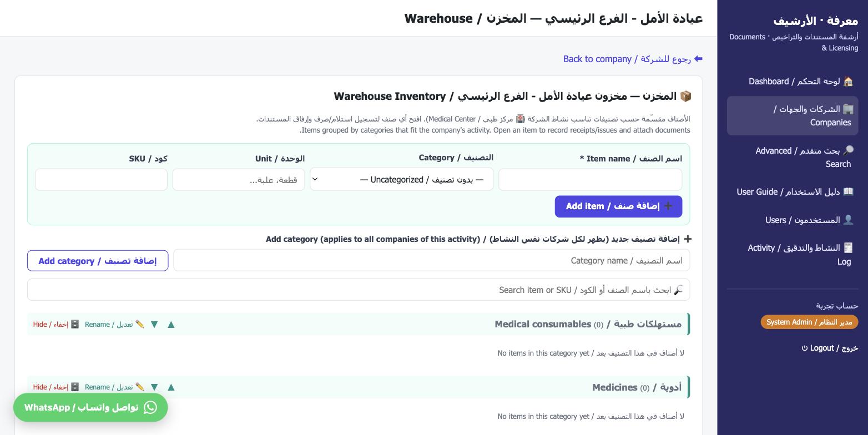This screenshot has height=435, width=868.
Task: Click the demo account name in the sidebar
Action: click(837, 306)
